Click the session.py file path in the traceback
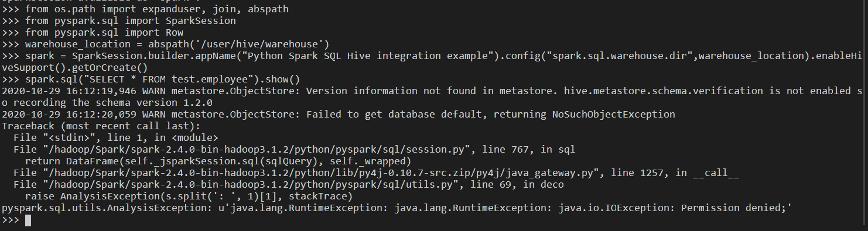This screenshot has width=868, height=231. tap(257, 149)
